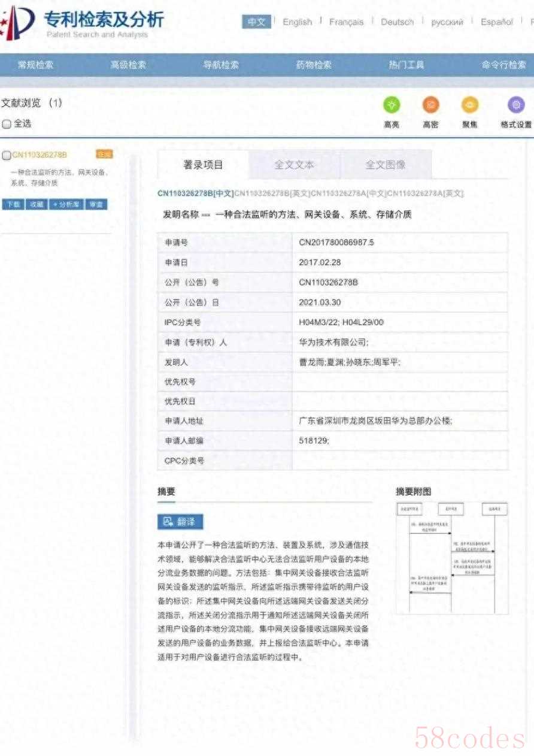Click the sidebar result title 一种合法监听的方法
Screen dimensions: 534x756
[59, 178]
